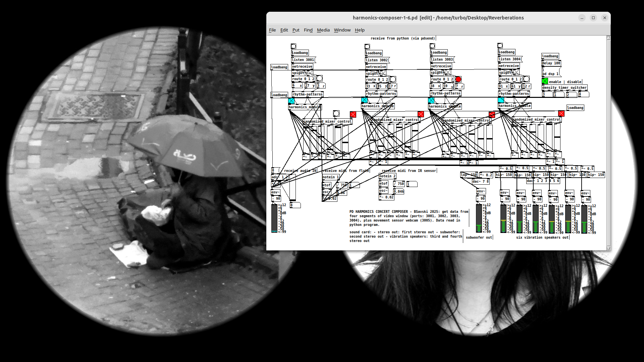Image resolution: width=644 pixels, height=362 pixels.
Task: Toggle the spigot checkbox under listen 3002
Action: (x=383, y=73)
